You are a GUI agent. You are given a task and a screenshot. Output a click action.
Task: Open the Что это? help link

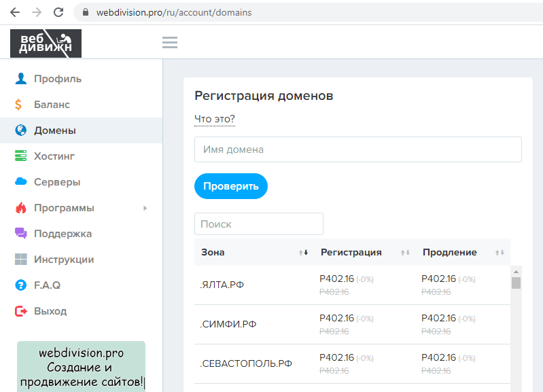(x=215, y=120)
